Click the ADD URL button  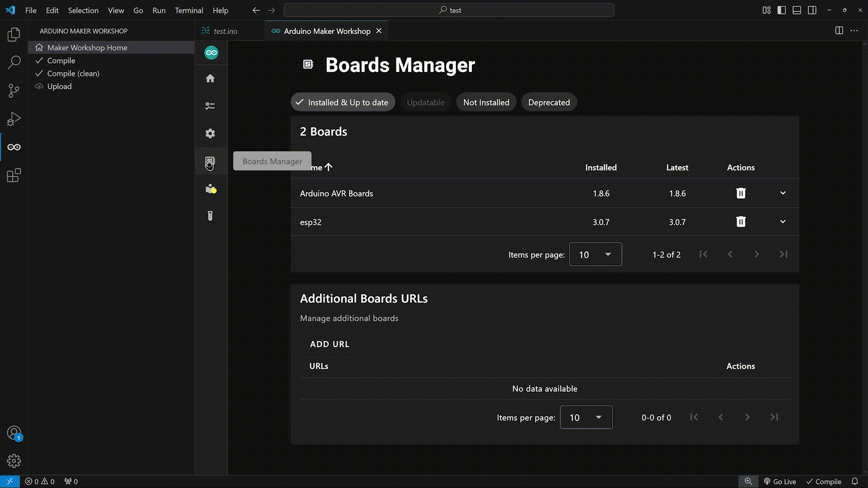point(330,344)
